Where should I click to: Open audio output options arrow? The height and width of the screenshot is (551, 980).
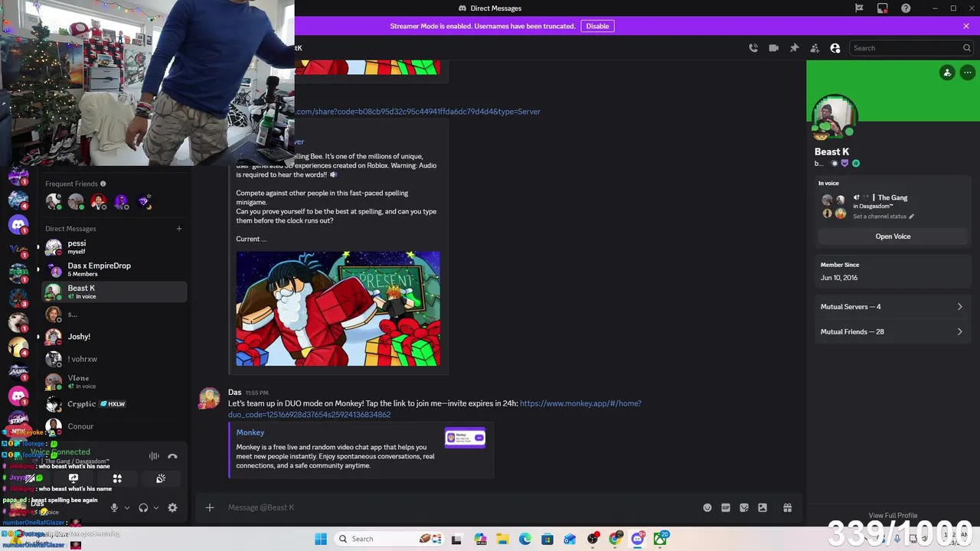point(156,507)
